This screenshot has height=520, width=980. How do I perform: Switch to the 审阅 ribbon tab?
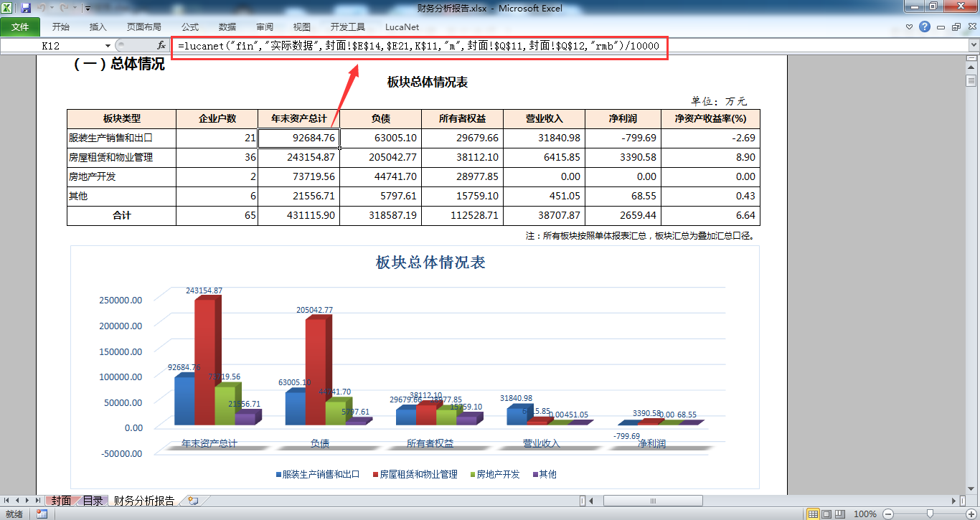tap(265, 27)
